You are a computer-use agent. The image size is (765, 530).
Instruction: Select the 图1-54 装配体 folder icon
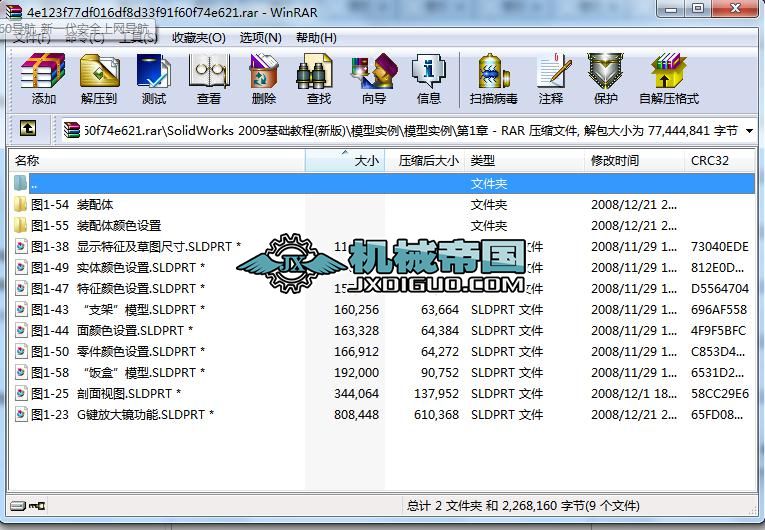coord(20,204)
